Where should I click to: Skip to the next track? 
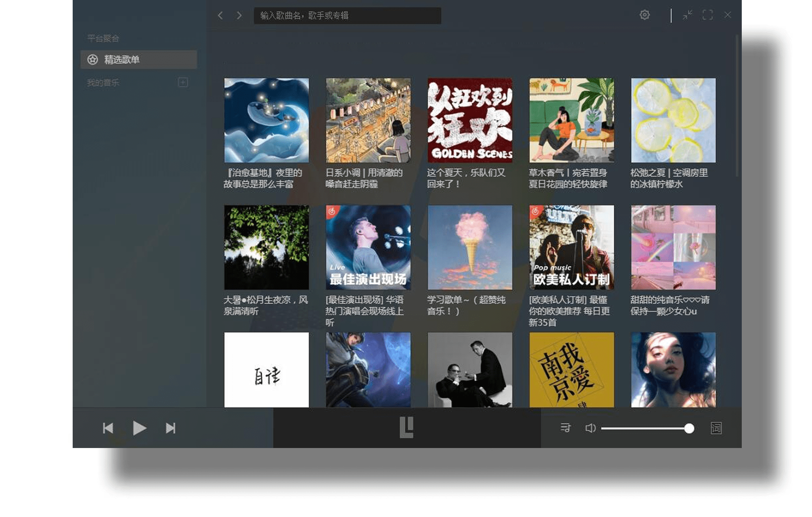pos(171,428)
